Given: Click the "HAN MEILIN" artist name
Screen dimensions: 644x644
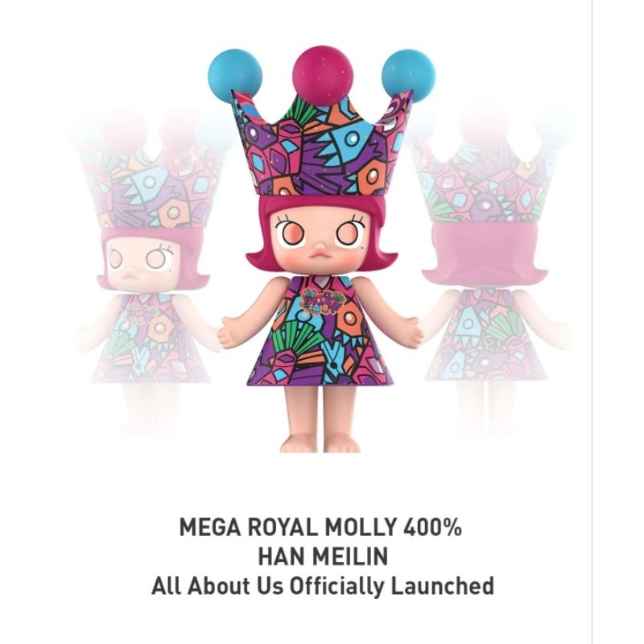Looking at the screenshot, I should [323, 556].
